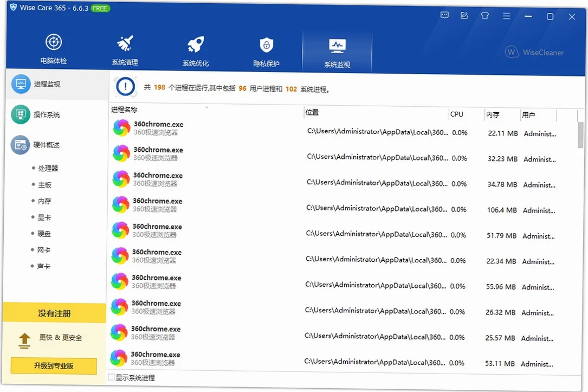Click the 360chrome icon in the 26.32 MB row
Image resolution: width=588 pixels, height=392 pixels.
[119, 306]
